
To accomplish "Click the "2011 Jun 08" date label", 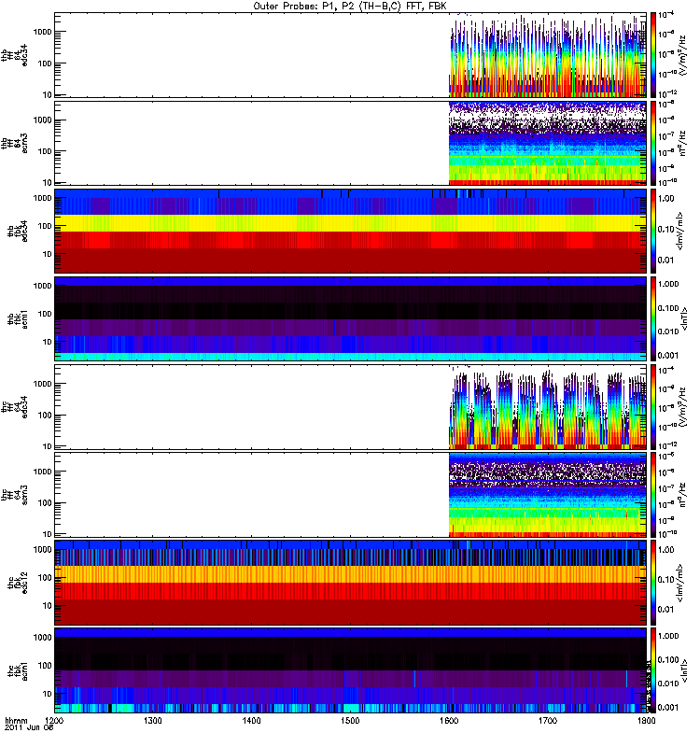I will click(29, 728).
